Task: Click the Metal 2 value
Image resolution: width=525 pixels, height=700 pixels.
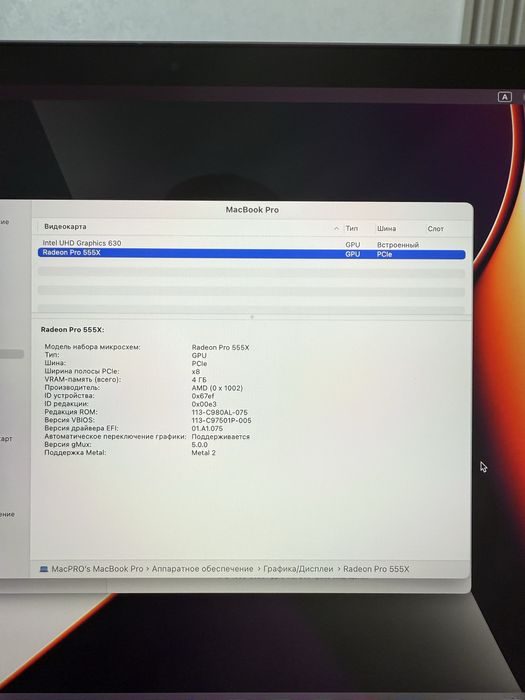Action: coord(204,453)
